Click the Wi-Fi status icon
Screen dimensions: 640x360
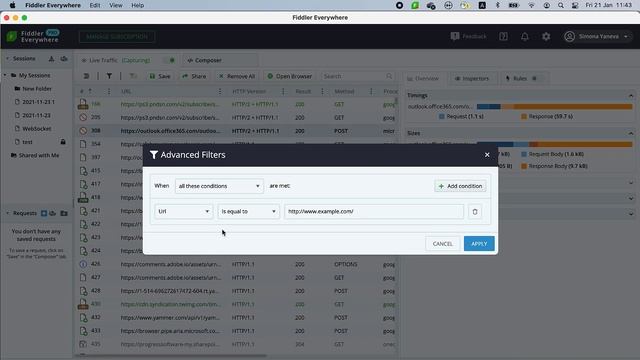pyautogui.click(x=531, y=5)
